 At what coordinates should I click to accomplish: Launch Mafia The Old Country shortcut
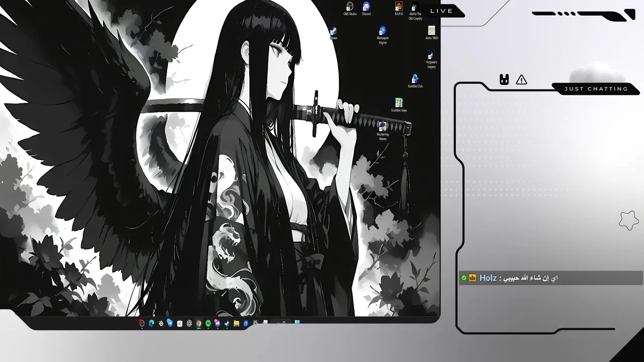coord(415,11)
